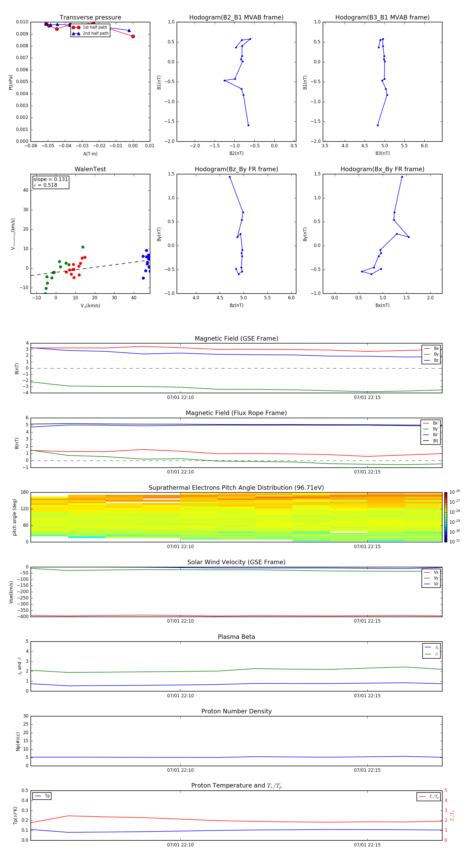Click the 'pitch angle (deg)' axis label

point(14,517)
